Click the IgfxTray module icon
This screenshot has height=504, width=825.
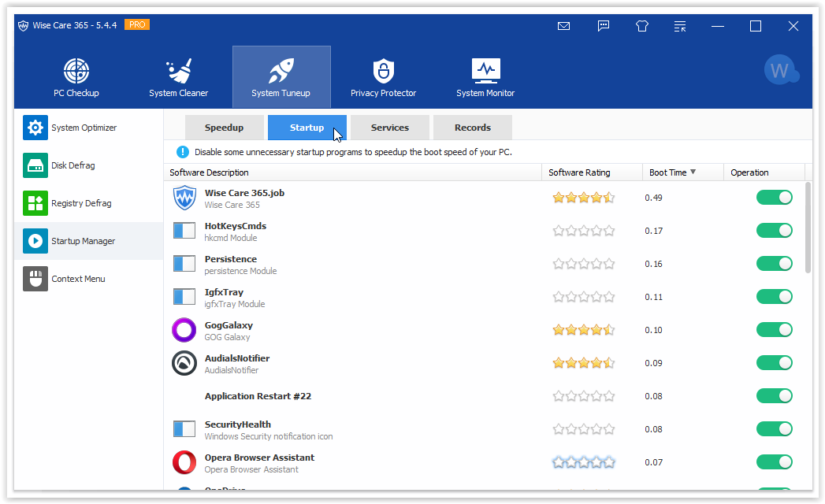point(184,297)
